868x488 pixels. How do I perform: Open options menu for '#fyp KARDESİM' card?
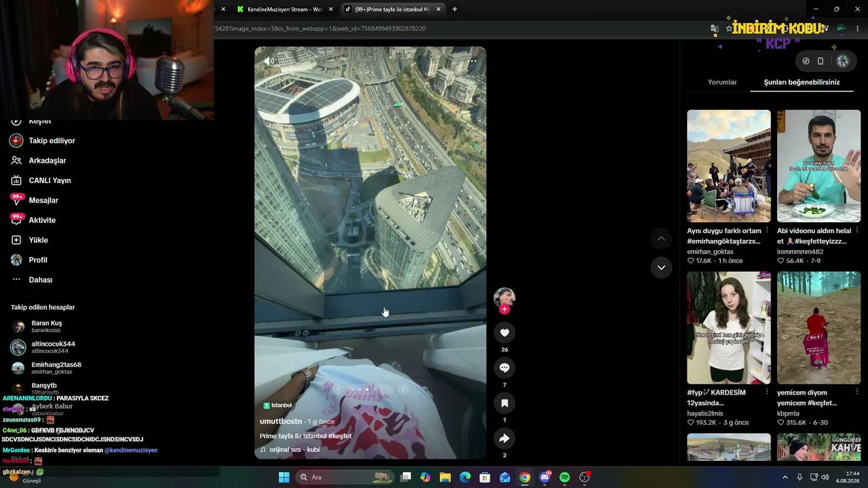(767, 392)
